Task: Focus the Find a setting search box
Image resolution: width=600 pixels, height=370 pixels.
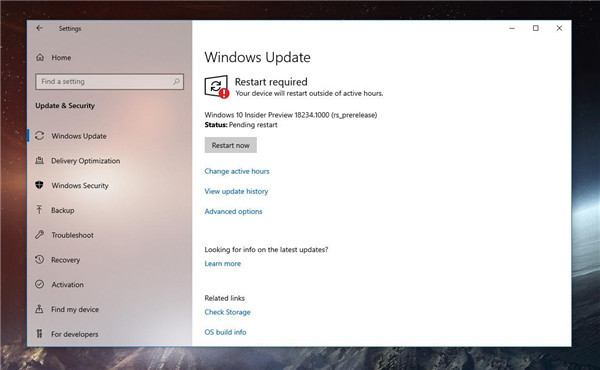Action: point(109,81)
